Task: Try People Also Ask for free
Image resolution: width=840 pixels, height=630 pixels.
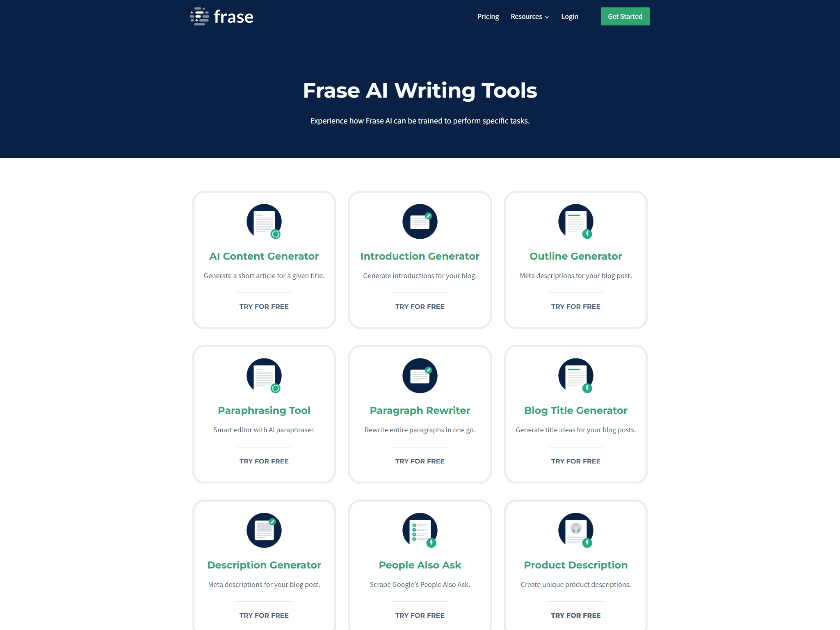Action: [420, 616]
